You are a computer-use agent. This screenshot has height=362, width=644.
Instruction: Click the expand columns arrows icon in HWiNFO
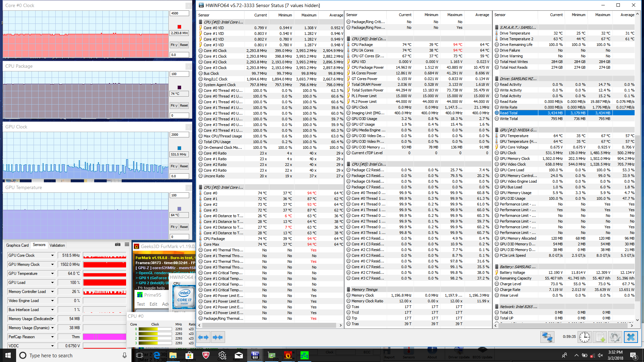[x=204, y=337]
